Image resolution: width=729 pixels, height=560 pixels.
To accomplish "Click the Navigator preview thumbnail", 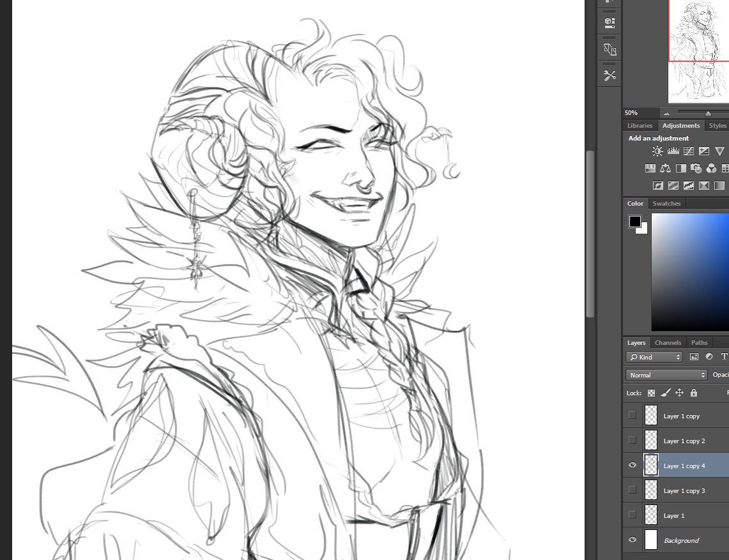I will [x=698, y=51].
